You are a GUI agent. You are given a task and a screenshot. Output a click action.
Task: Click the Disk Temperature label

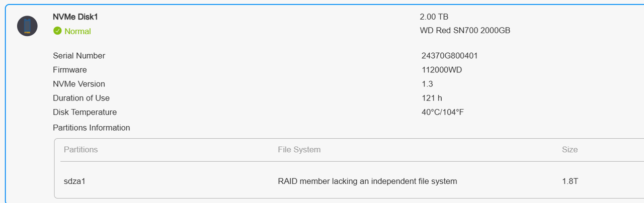(x=85, y=112)
